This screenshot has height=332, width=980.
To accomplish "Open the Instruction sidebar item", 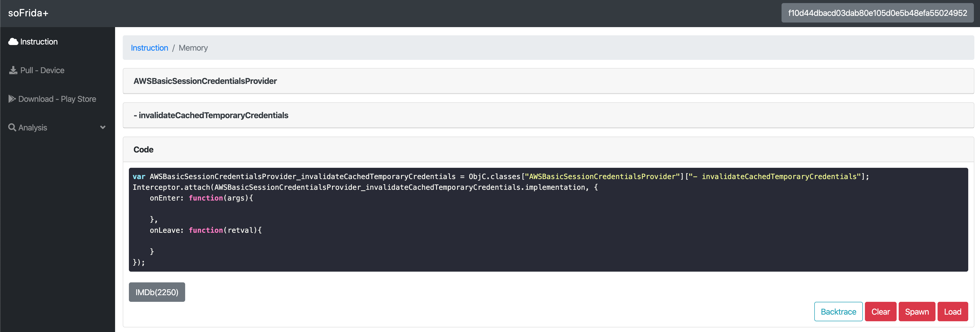I will click(x=39, y=41).
